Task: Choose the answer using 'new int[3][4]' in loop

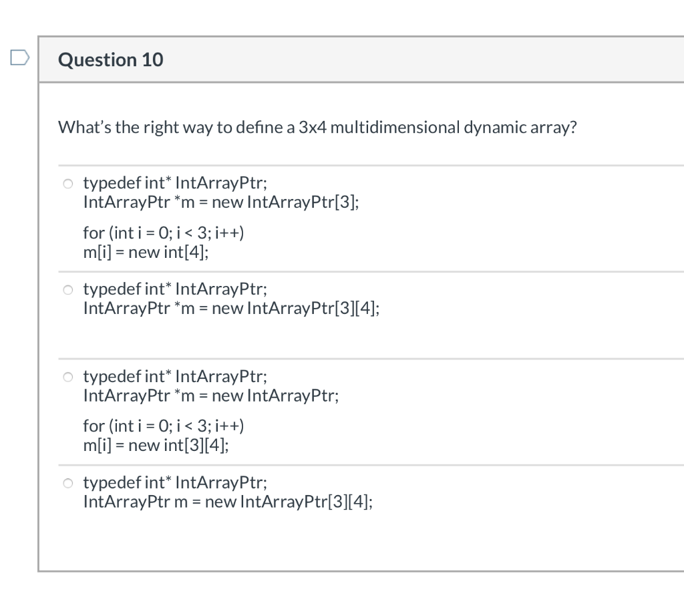Action: pos(67,377)
